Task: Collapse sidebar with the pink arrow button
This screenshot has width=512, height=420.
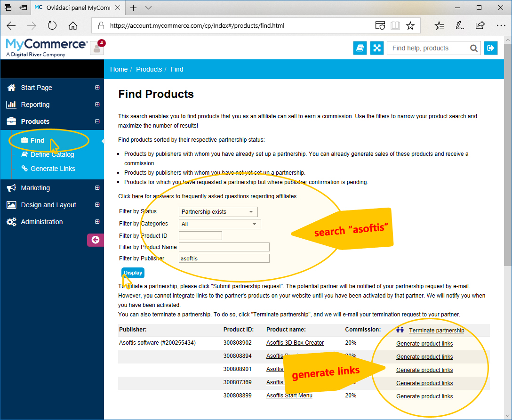Action: click(96, 240)
